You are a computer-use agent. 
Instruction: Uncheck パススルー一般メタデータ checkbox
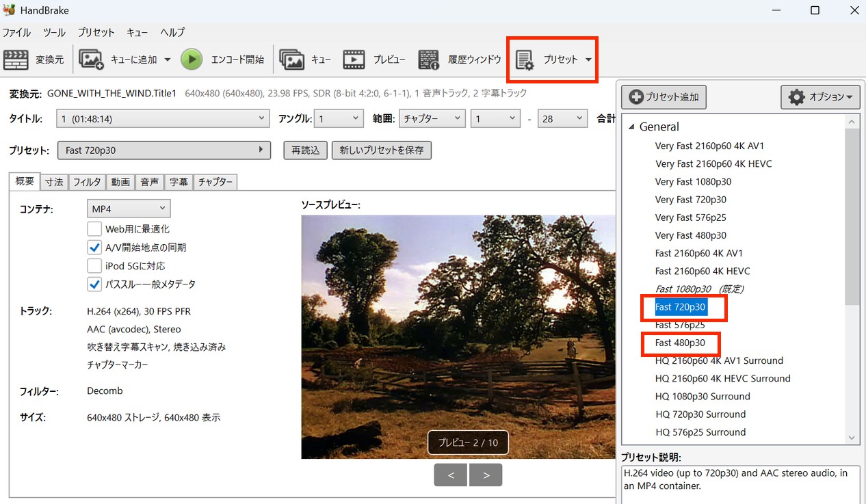click(x=94, y=284)
